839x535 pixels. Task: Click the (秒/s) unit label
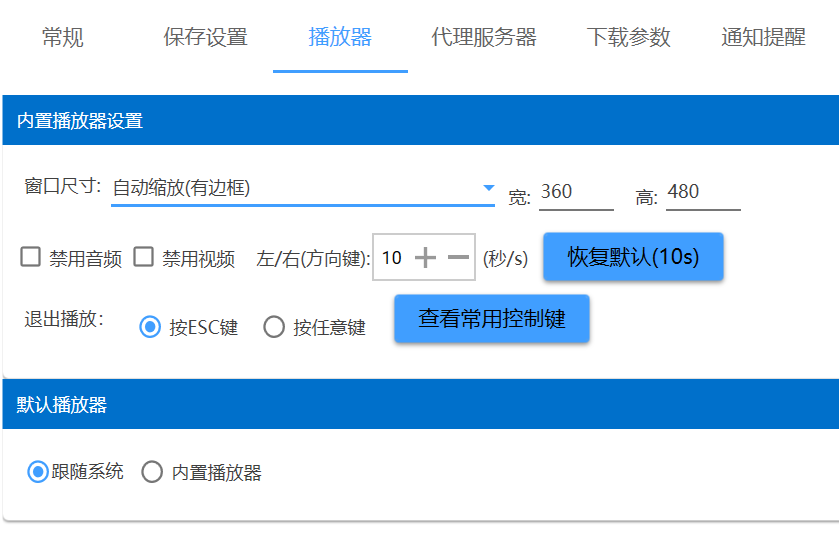506,258
